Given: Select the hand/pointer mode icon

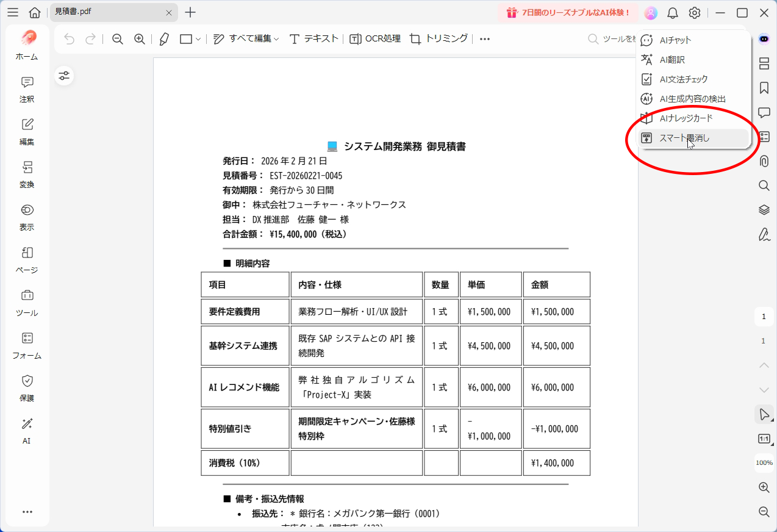Looking at the screenshot, I should [x=765, y=414].
